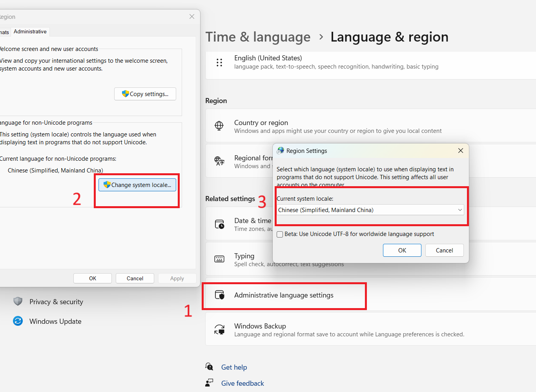
Task: Click the Privacy & security shield icon
Action: [18, 301]
